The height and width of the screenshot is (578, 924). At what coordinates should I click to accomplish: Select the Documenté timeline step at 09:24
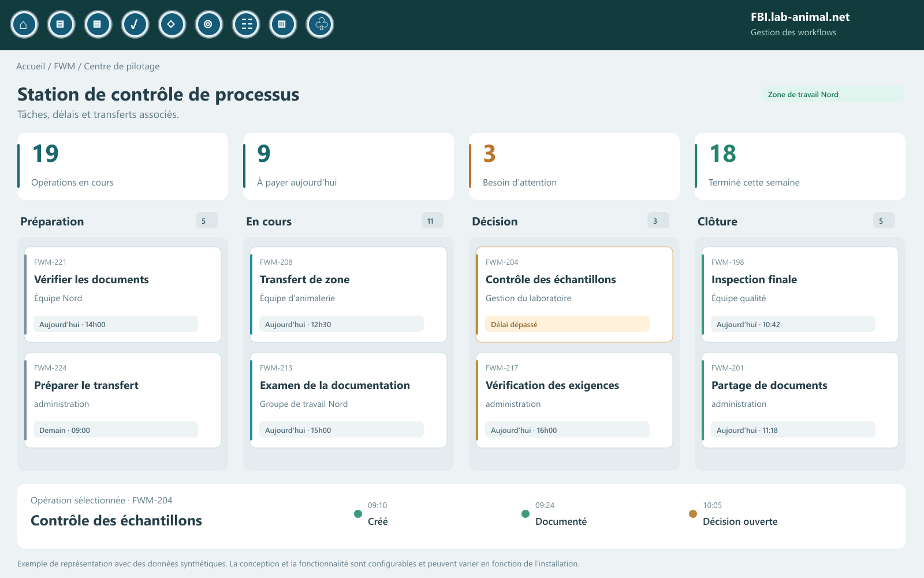(554, 514)
